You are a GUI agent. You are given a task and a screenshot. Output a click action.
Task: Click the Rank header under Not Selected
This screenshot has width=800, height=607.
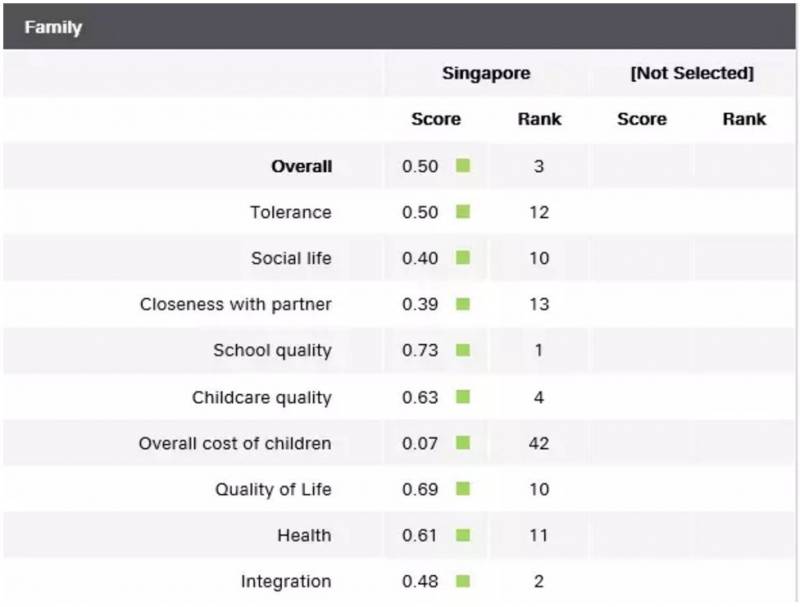point(744,119)
